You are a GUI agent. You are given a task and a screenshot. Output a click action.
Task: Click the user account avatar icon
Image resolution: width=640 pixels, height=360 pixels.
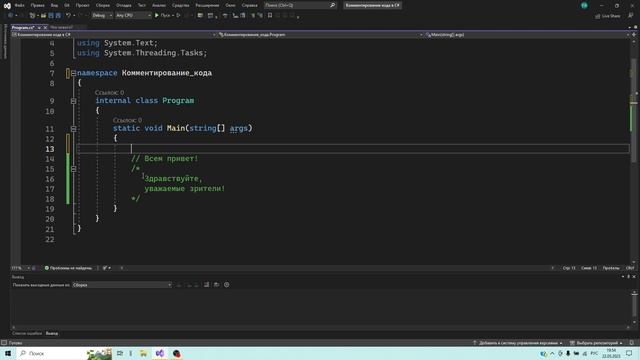(584, 5)
